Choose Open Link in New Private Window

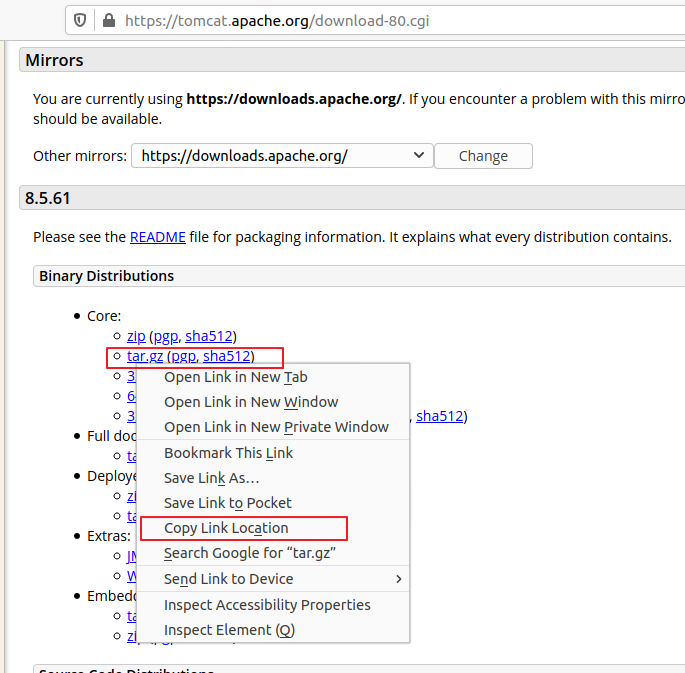(x=273, y=427)
